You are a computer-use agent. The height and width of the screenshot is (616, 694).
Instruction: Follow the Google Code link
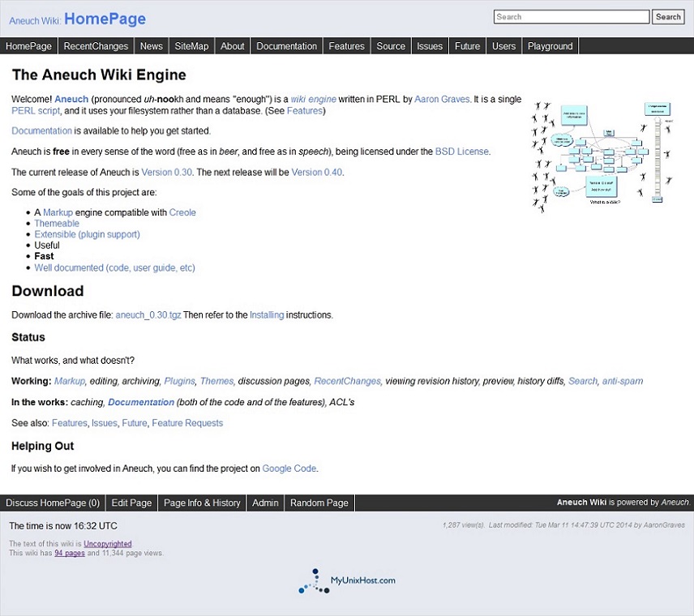[289, 468]
